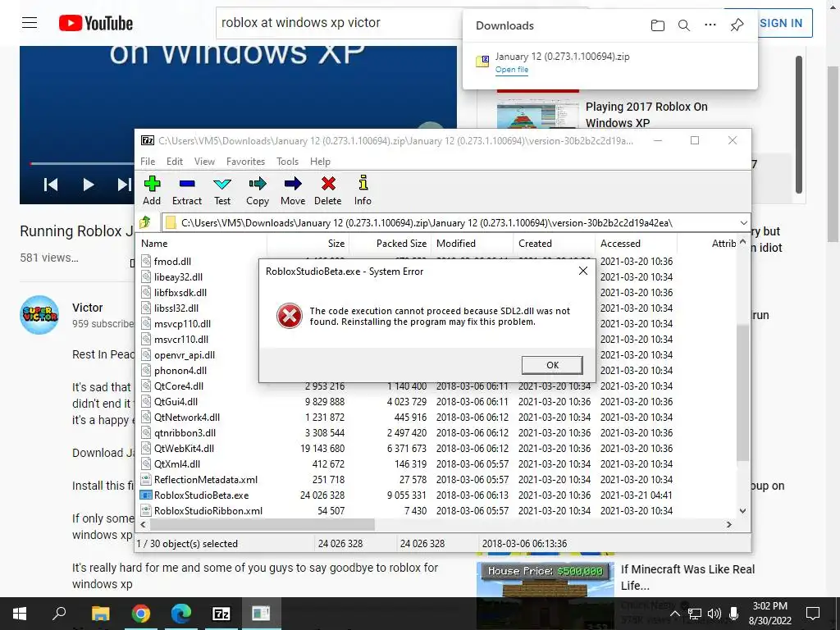Show hidden system tray icons
This screenshot has width=840, height=630.
tap(675, 614)
